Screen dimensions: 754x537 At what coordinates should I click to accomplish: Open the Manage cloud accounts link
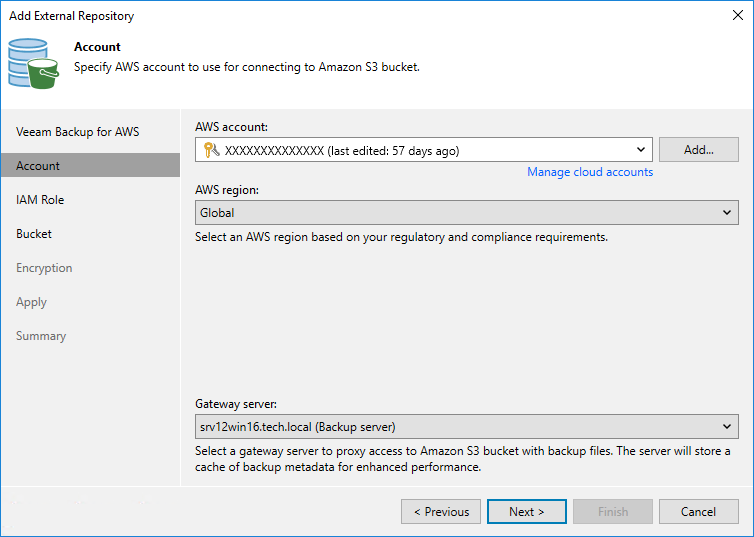point(590,172)
